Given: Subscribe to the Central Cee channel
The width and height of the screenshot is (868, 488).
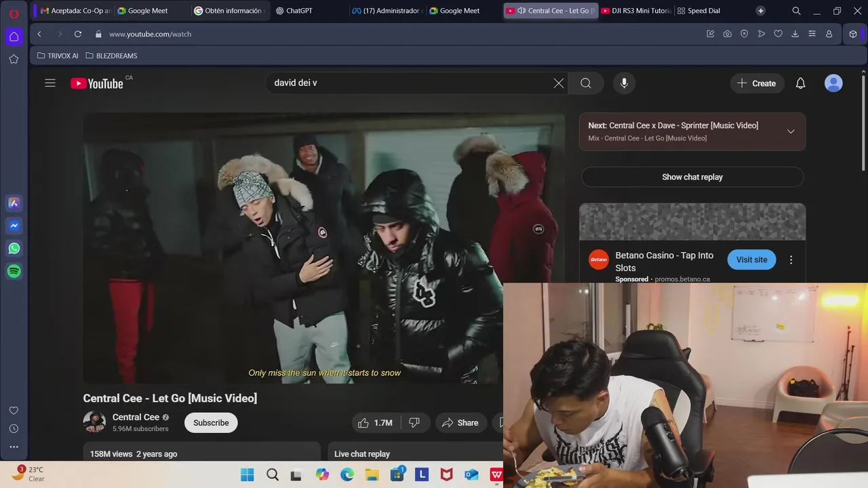Looking at the screenshot, I should tap(211, 422).
